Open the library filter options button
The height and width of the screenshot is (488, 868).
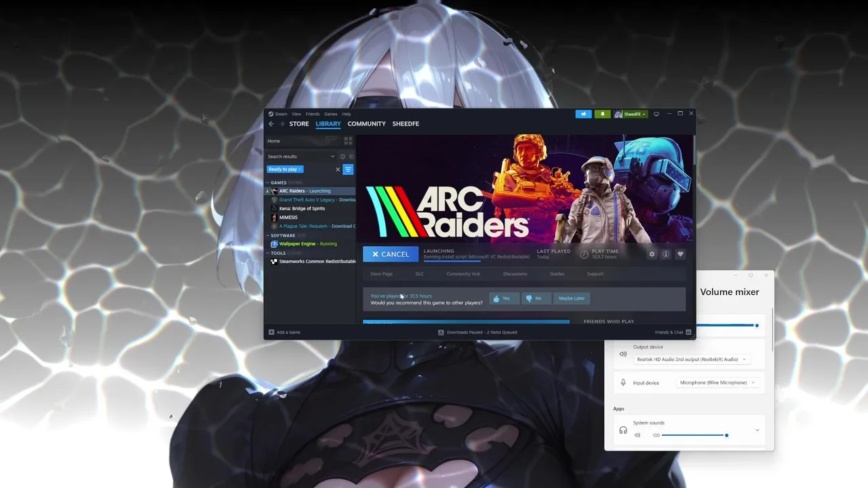348,169
